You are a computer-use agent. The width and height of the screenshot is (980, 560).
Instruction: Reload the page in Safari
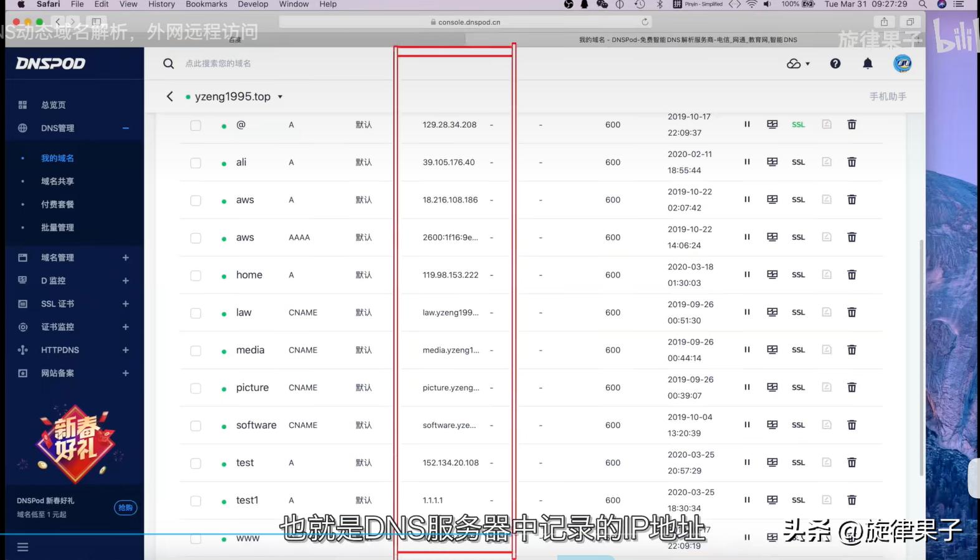[645, 22]
